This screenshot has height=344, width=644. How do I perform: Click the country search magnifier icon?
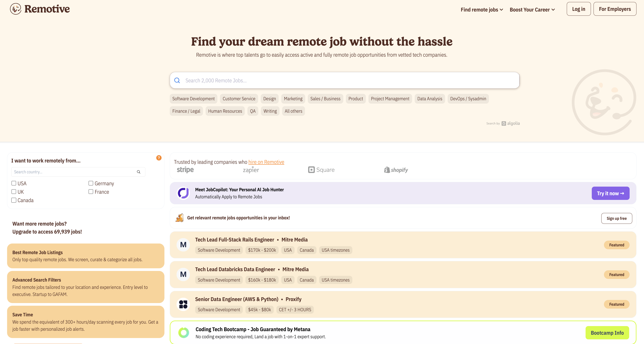[139, 172]
